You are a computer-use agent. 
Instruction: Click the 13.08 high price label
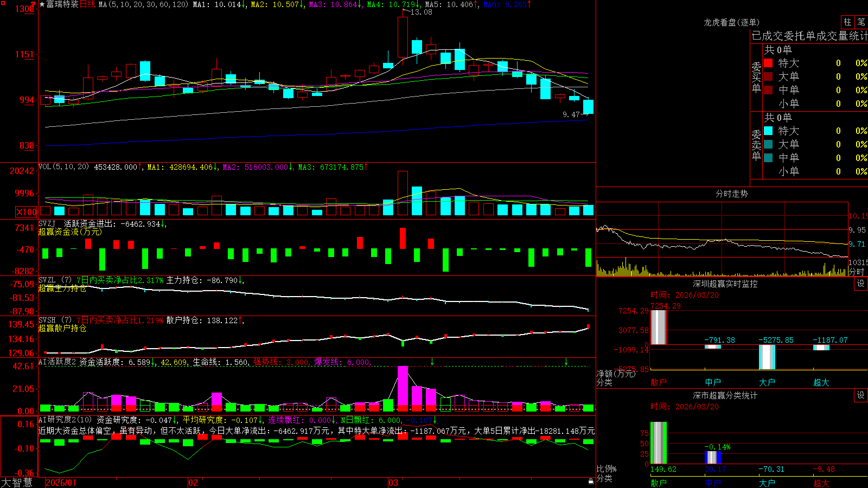pyautogui.click(x=422, y=12)
